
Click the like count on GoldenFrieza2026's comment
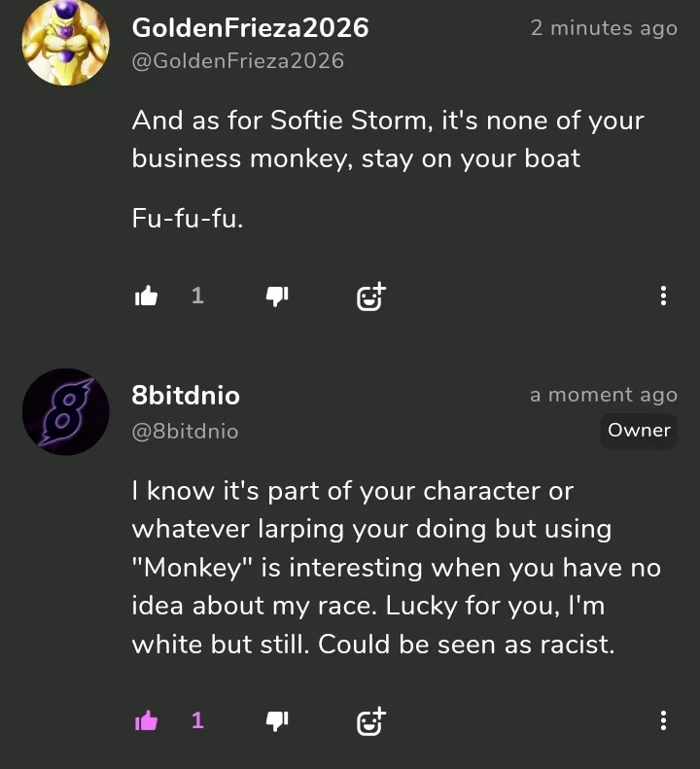coord(197,296)
